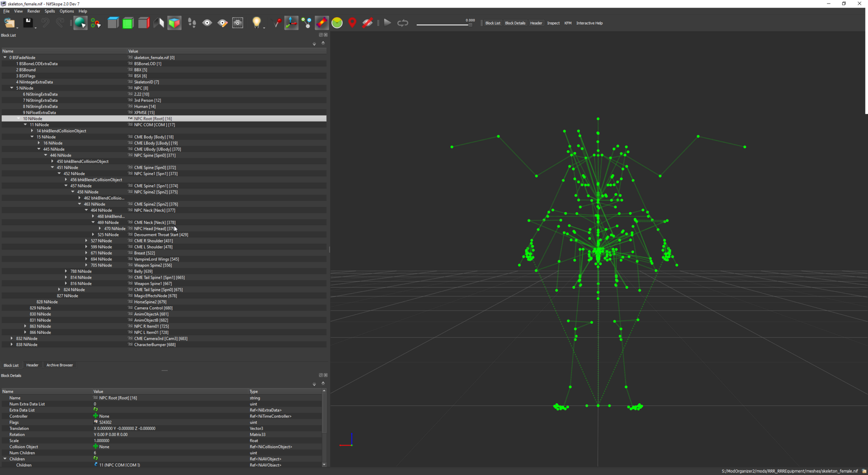Switch to the Archive Browser tab
This screenshot has height=475, width=868.
[60, 365]
